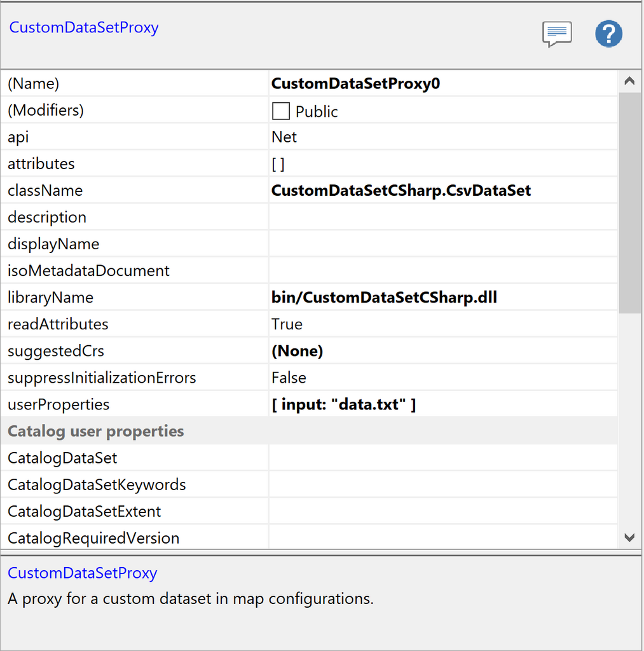
Task: Select the api property label
Action: [18, 137]
